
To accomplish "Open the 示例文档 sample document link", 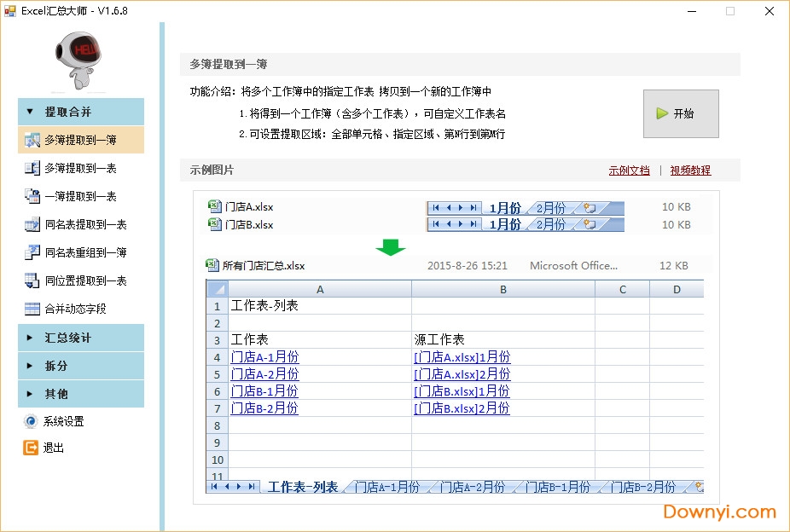I will click(x=630, y=171).
